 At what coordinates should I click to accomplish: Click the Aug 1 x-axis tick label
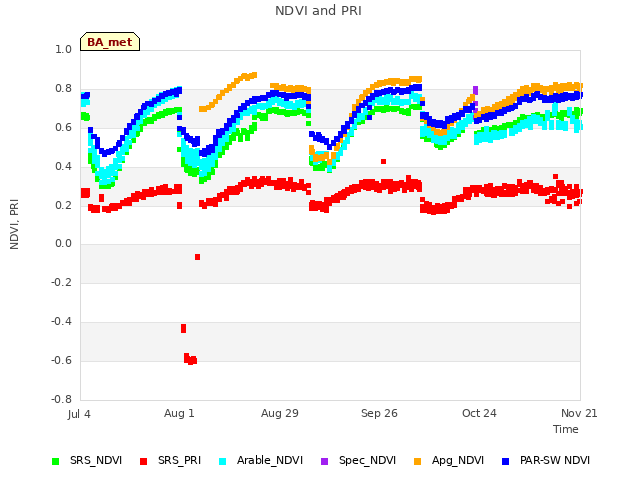coord(179,413)
